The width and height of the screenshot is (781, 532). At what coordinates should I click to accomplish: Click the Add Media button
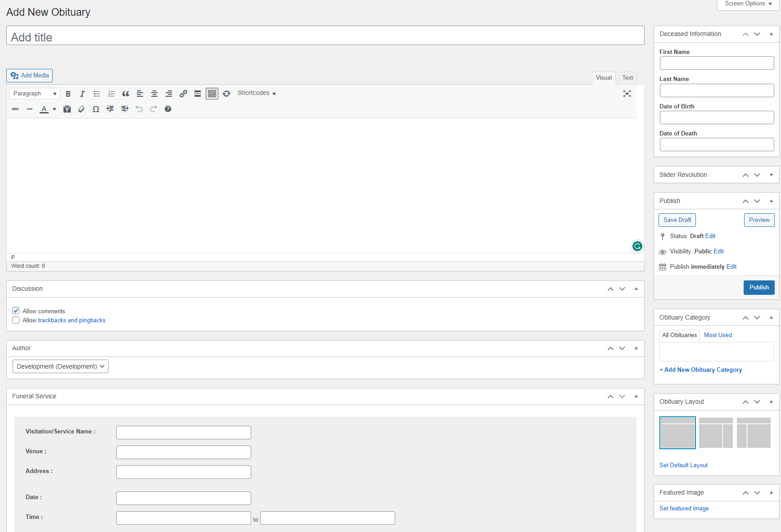(30, 76)
